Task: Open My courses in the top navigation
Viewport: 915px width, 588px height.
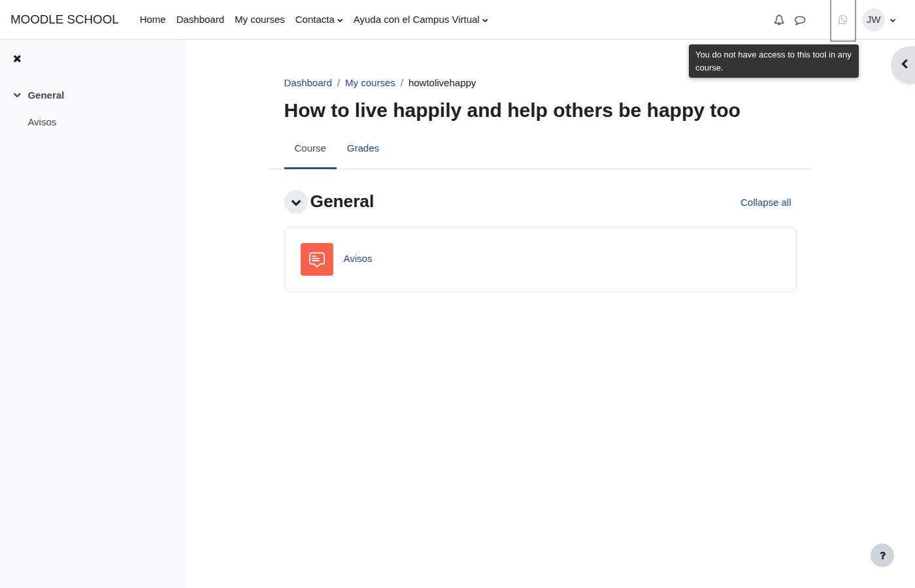Action: tap(259, 20)
